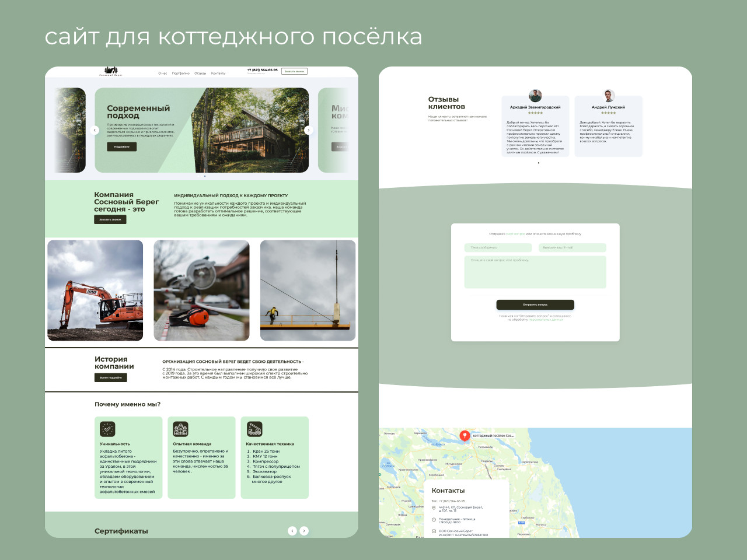Click the message subject input field
Screen dimensions: 747x560
498,247
